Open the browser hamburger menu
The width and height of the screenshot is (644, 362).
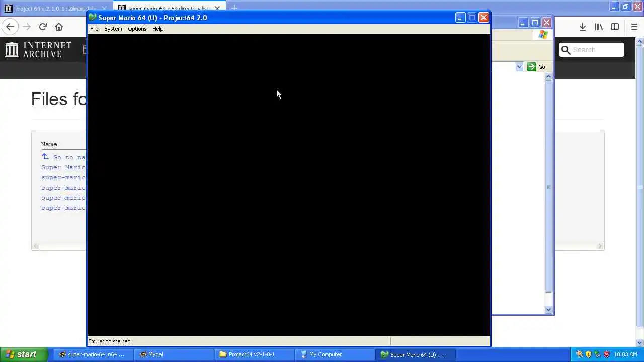[634, 27]
